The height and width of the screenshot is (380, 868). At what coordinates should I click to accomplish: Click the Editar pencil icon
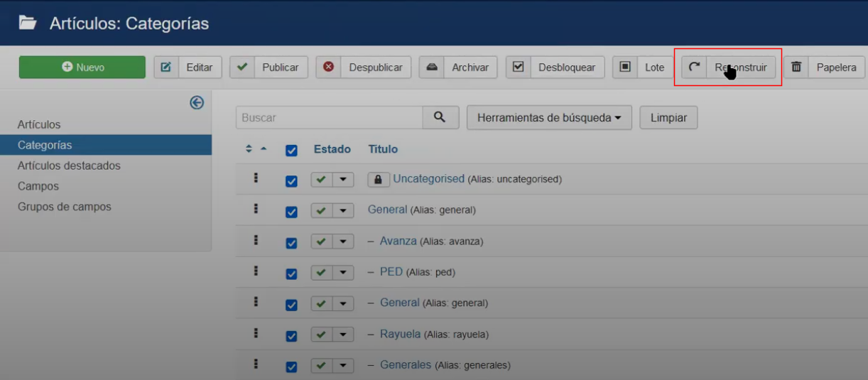coord(166,67)
